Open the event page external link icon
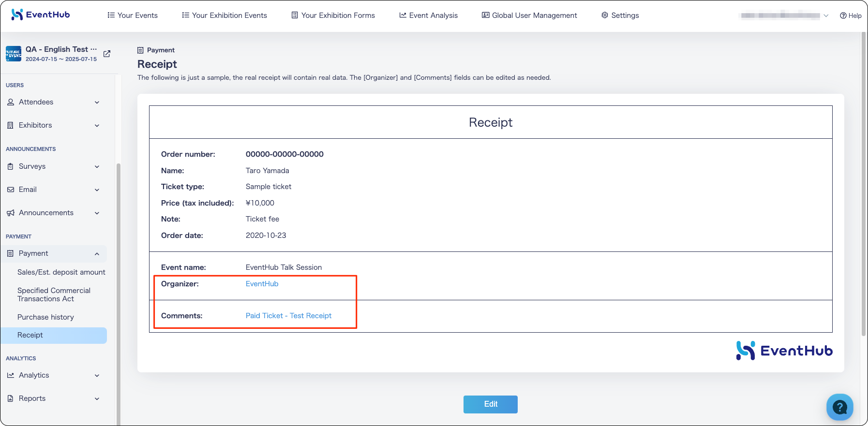The image size is (868, 426). (x=107, y=54)
